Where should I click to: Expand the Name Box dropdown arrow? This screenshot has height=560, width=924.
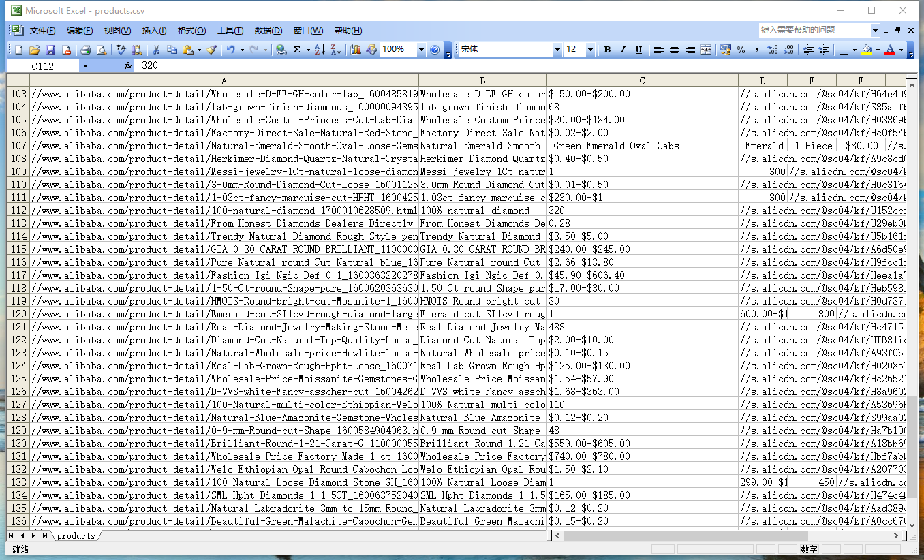tap(85, 66)
